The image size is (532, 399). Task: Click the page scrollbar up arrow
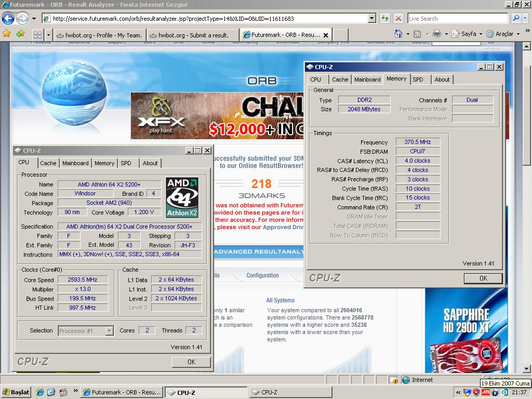pyautogui.click(x=527, y=46)
